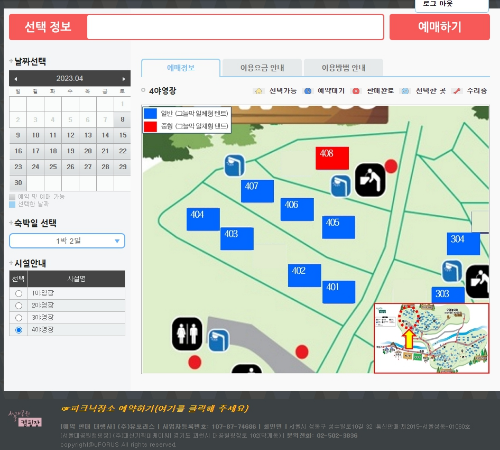Image resolution: width=500 pixels, height=450 pixels.
Task: Click the 선택한 곳 legend icon
Action: point(405,91)
